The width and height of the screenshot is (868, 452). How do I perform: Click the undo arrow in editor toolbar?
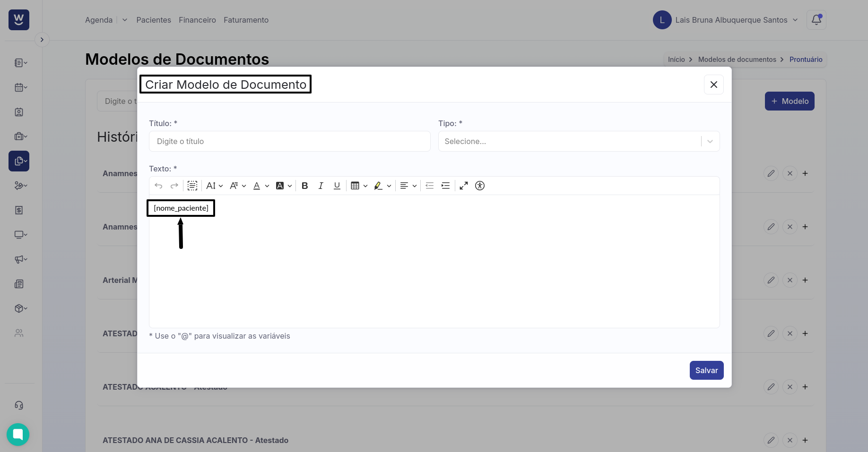(158, 186)
